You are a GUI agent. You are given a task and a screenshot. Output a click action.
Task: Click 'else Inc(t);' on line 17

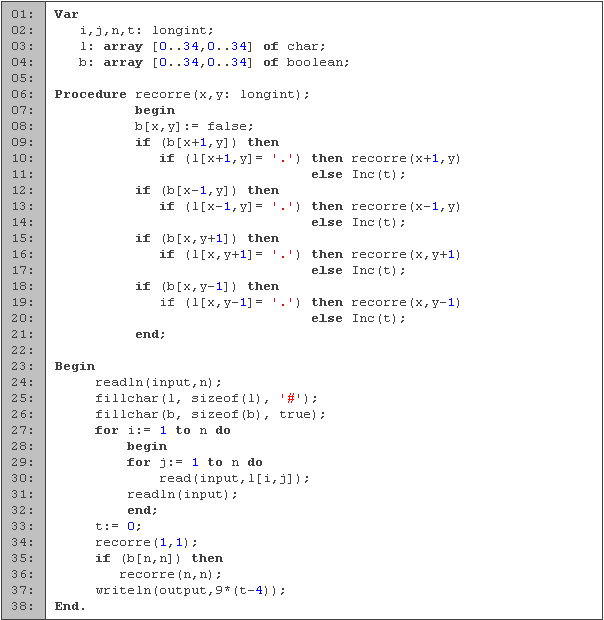[358, 270]
